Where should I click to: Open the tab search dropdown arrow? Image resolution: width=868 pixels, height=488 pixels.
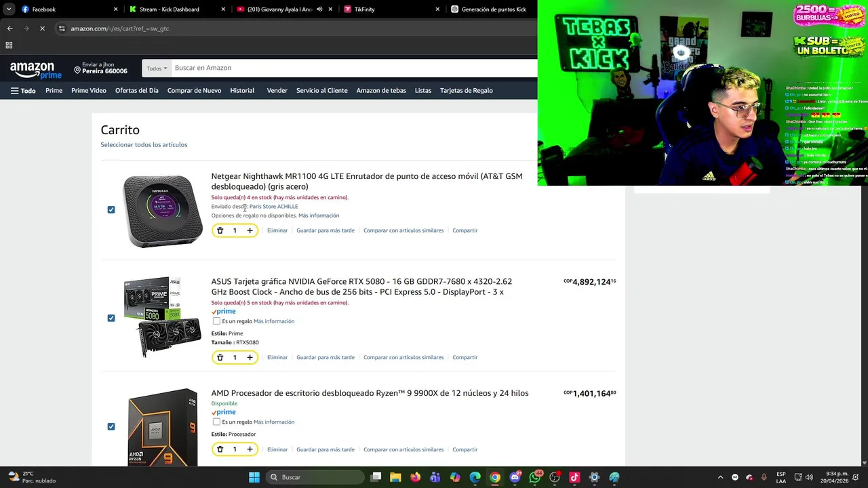pos(9,9)
